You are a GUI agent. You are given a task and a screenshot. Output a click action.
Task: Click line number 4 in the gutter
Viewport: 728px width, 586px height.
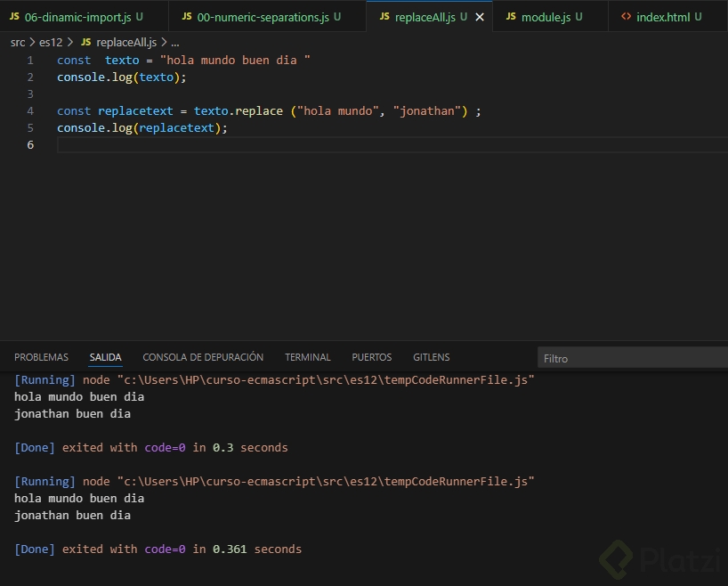(30, 111)
